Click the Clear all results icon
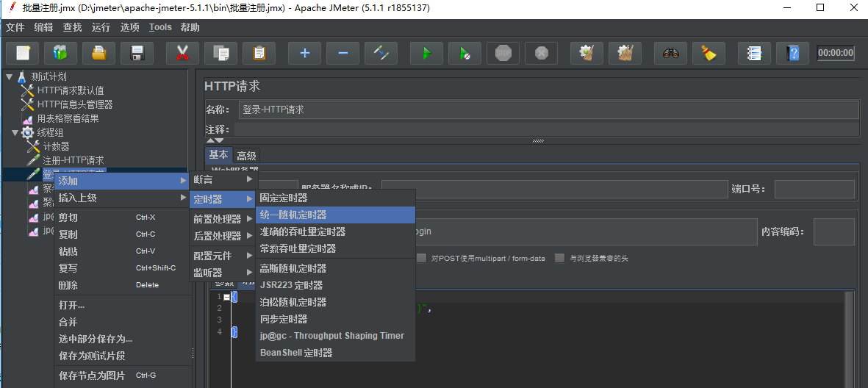Screen dimensions: 868x388 coord(625,53)
